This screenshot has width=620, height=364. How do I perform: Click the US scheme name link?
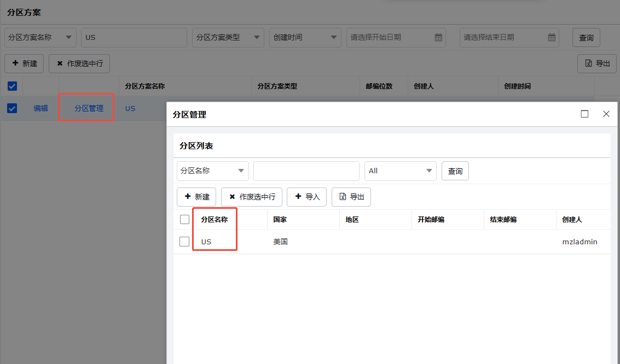[x=130, y=108]
